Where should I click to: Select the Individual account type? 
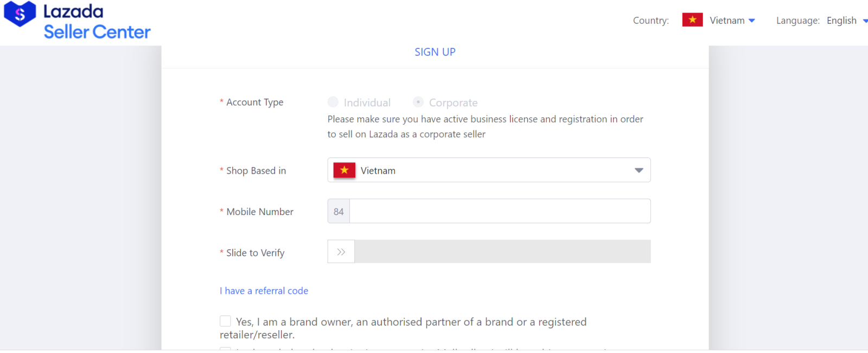pos(333,102)
